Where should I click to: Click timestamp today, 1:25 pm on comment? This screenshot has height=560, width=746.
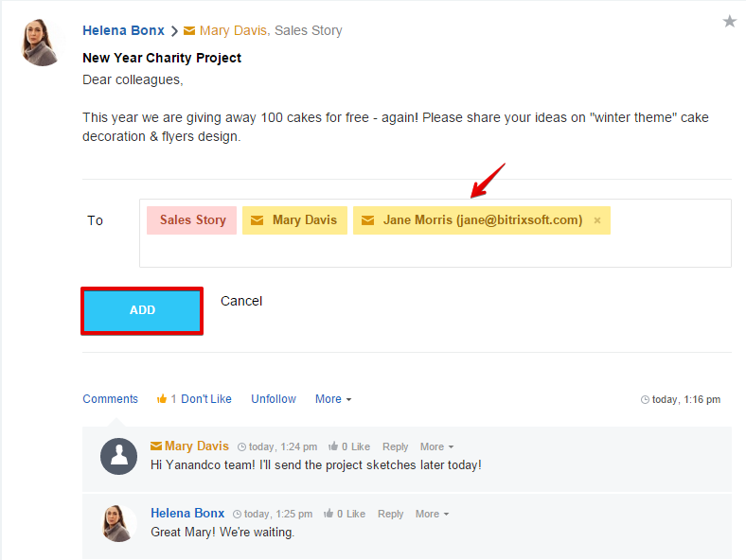[277, 514]
